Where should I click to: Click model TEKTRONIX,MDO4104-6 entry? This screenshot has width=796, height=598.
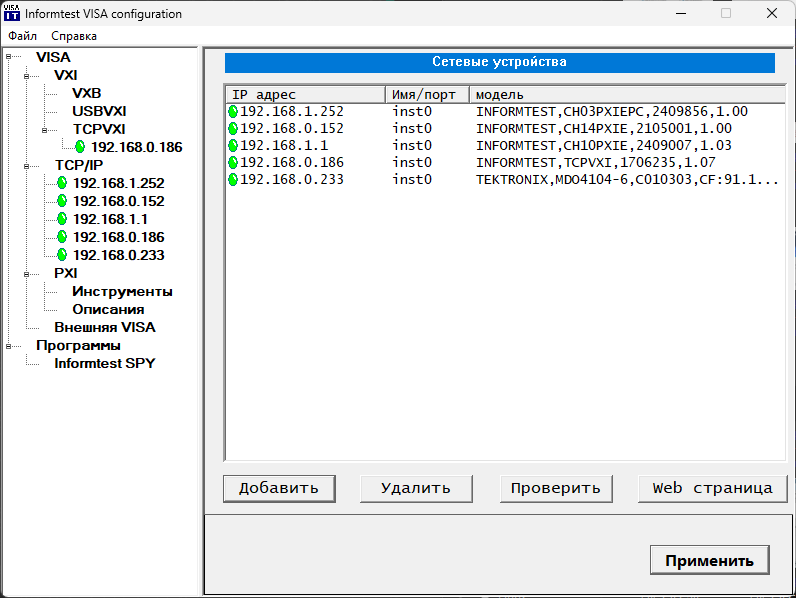pyautogui.click(x=627, y=180)
